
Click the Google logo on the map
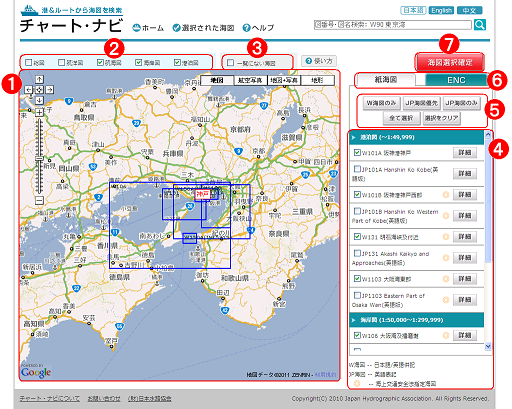(x=36, y=372)
